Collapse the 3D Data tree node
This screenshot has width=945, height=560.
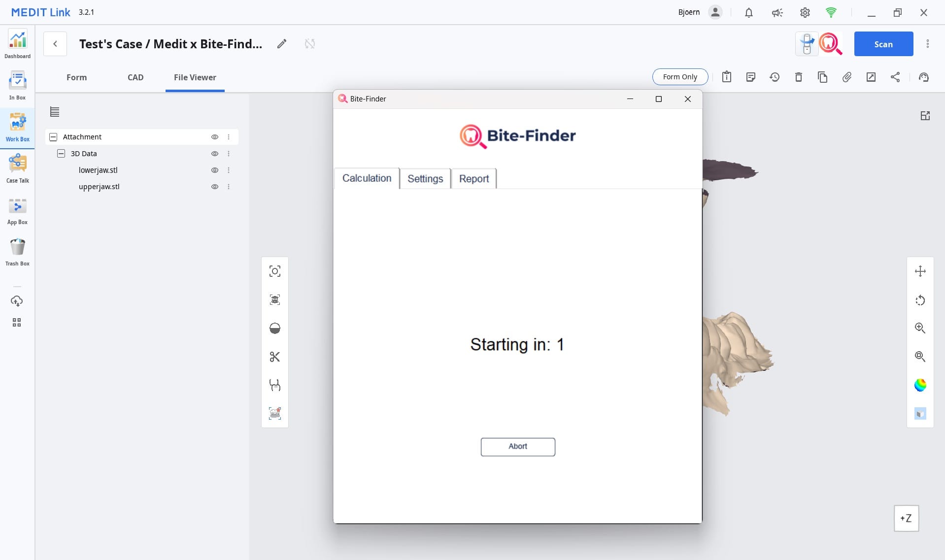coord(61,154)
